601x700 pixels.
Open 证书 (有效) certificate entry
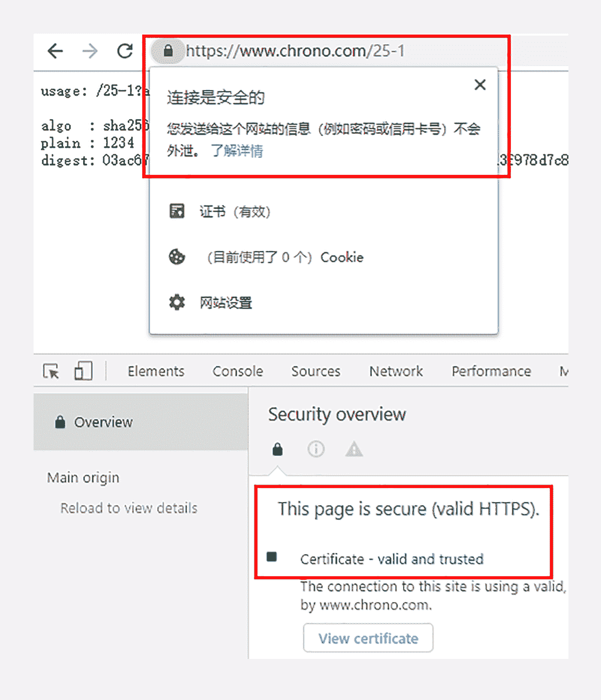(220, 211)
